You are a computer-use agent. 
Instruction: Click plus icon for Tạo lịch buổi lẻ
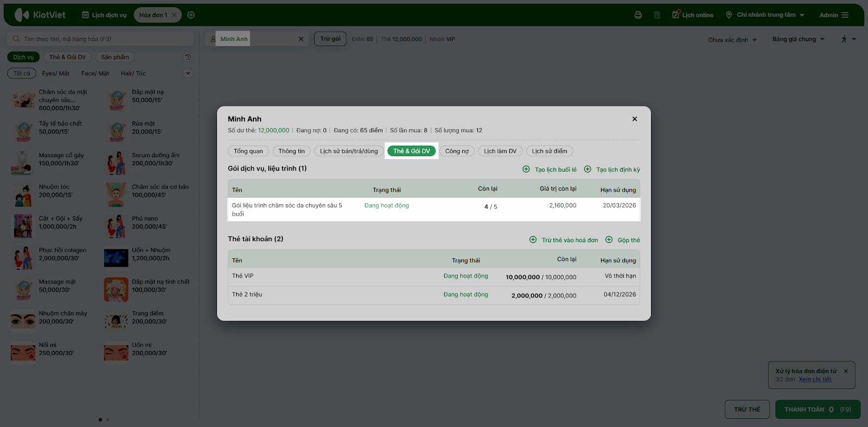526,169
